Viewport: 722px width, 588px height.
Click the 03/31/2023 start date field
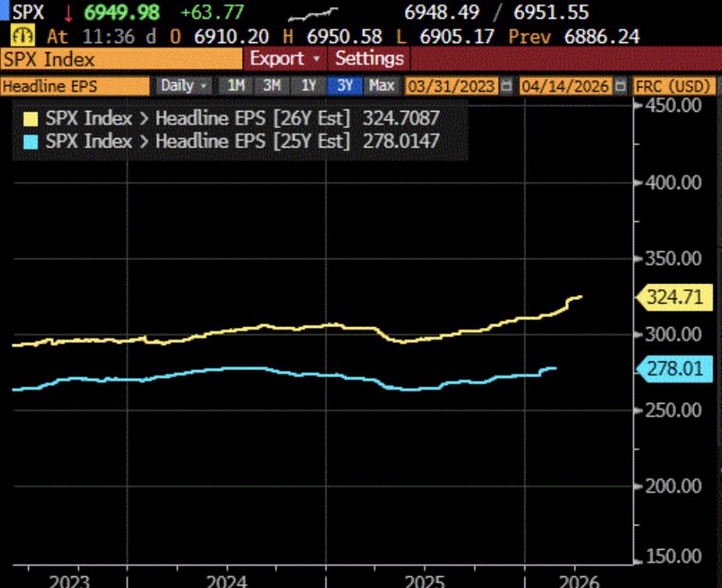click(x=451, y=86)
